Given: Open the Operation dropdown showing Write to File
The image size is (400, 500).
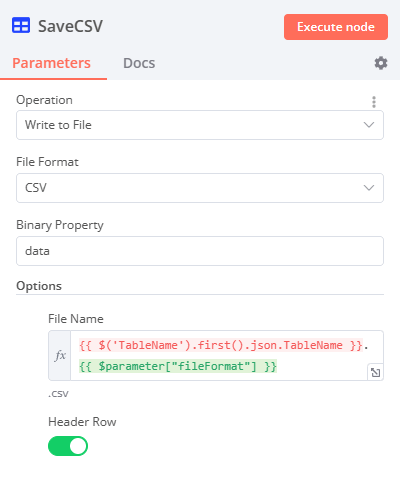Looking at the screenshot, I should 200,125.
